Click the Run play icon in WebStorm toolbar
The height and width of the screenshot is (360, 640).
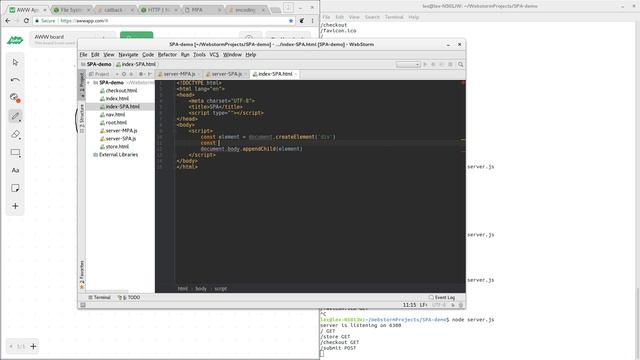pos(425,64)
